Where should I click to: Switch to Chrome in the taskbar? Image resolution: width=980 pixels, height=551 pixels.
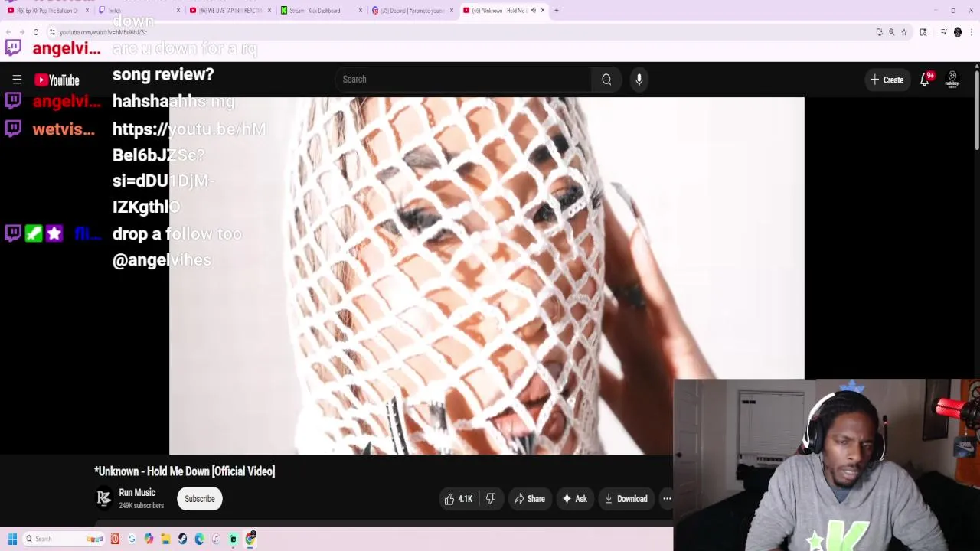coord(250,539)
